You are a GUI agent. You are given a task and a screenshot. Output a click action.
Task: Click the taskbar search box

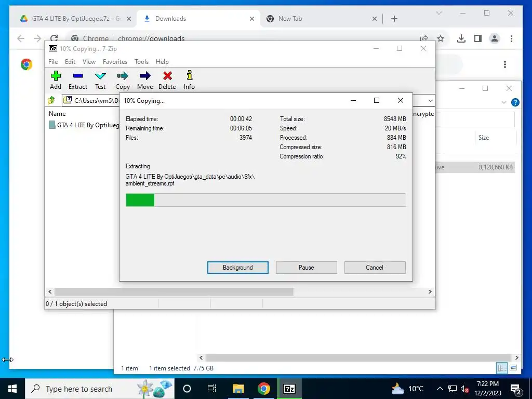(100, 389)
